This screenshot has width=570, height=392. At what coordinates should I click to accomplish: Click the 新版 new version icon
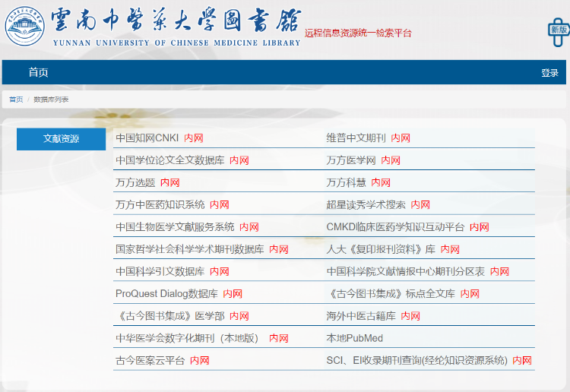tap(558, 30)
